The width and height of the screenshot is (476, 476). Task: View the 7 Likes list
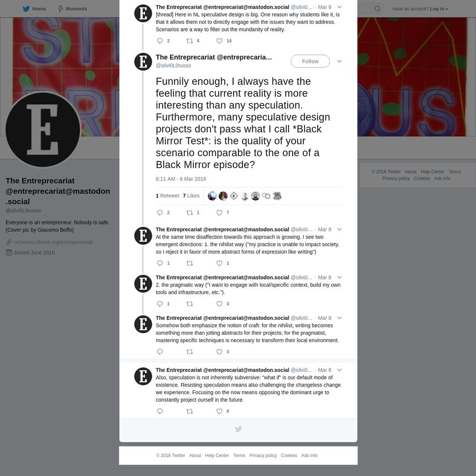[191, 196]
